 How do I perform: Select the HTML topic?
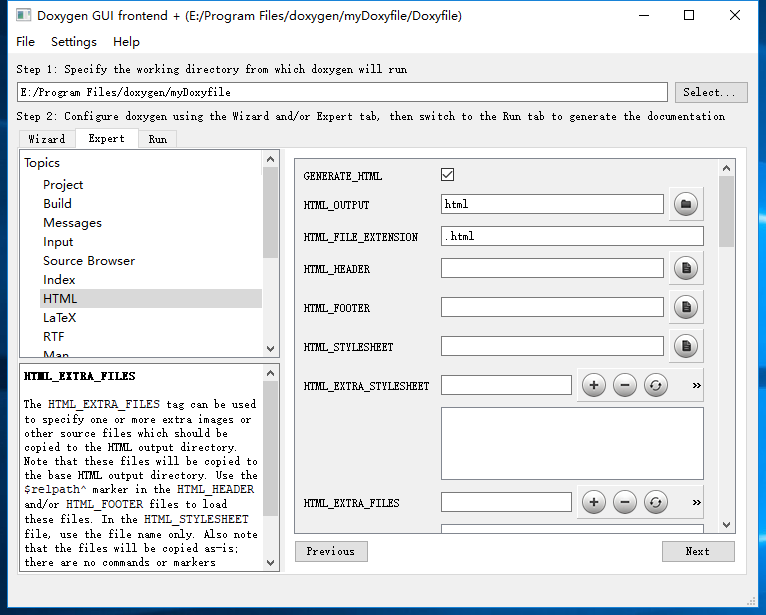151,298
